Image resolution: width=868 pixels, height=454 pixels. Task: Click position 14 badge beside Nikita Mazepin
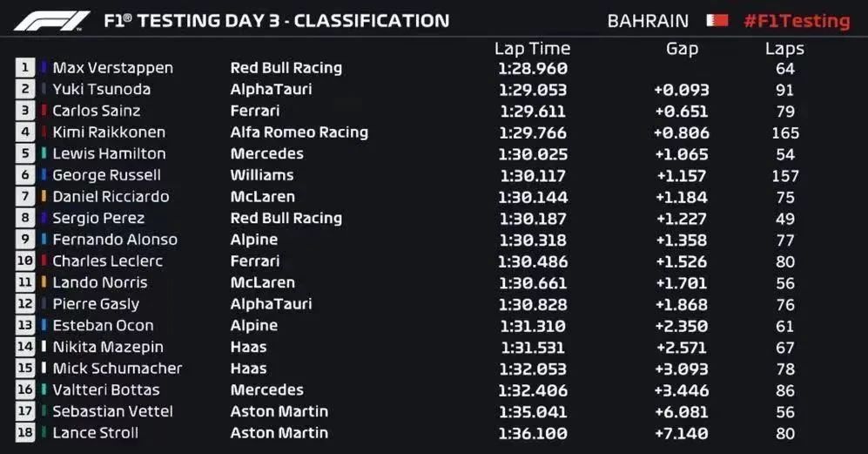pos(25,347)
